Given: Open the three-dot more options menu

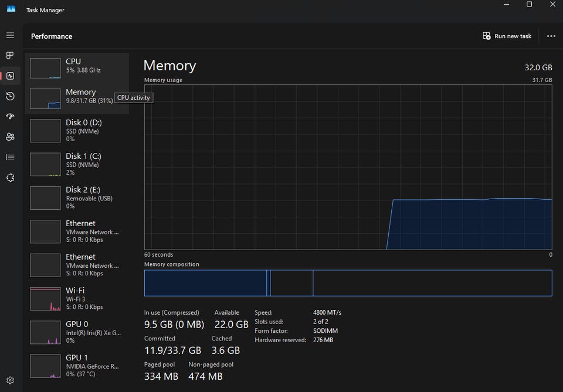Looking at the screenshot, I should pos(551,36).
